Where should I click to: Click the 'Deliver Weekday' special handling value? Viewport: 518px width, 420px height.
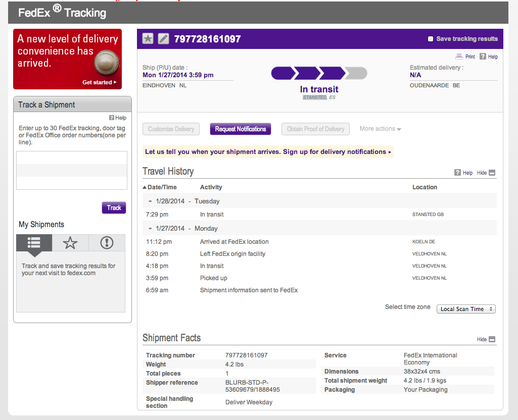(249, 402)
